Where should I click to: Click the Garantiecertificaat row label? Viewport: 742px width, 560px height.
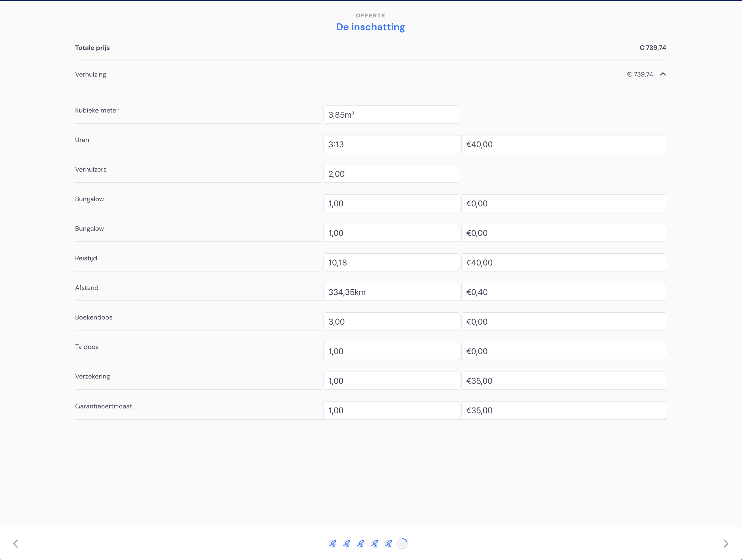[x=104, y=406]
